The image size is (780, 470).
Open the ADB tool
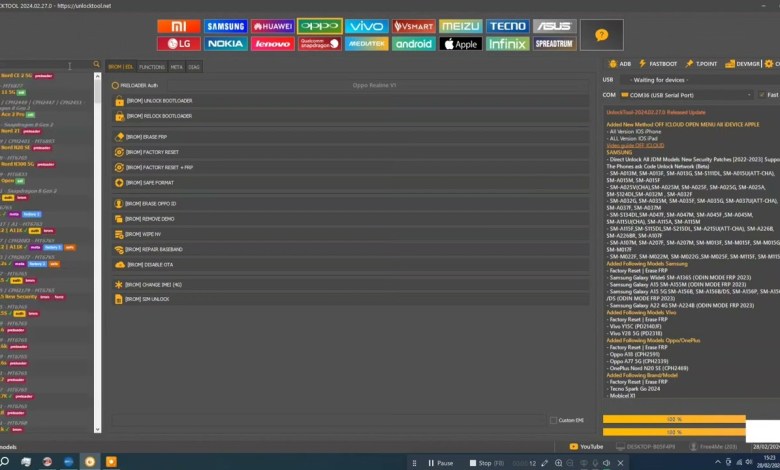coord(620,64)
